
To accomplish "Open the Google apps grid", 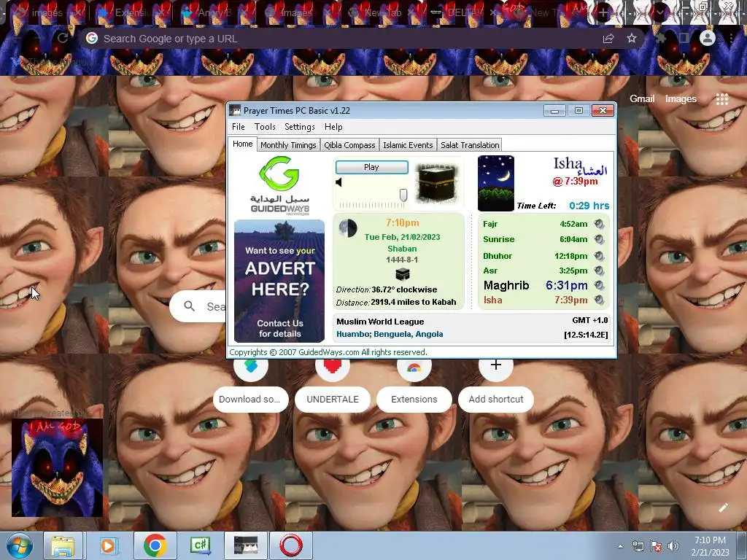I will tap(722, 99).
